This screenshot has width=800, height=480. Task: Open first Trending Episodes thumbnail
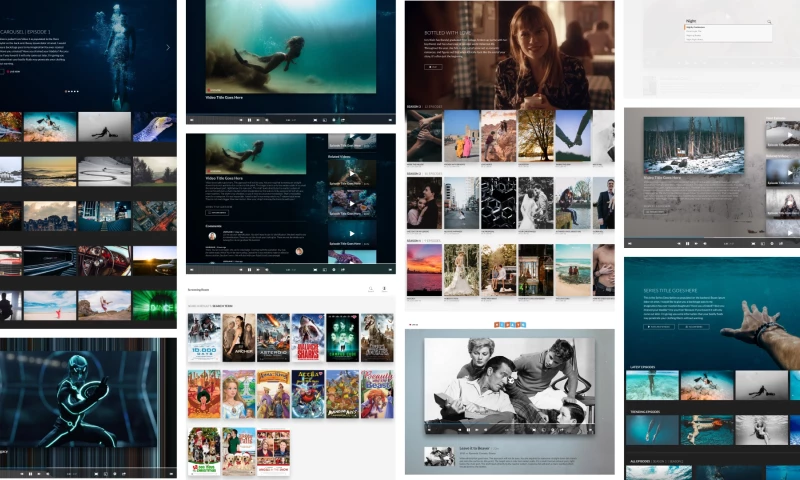click(652, 430)
